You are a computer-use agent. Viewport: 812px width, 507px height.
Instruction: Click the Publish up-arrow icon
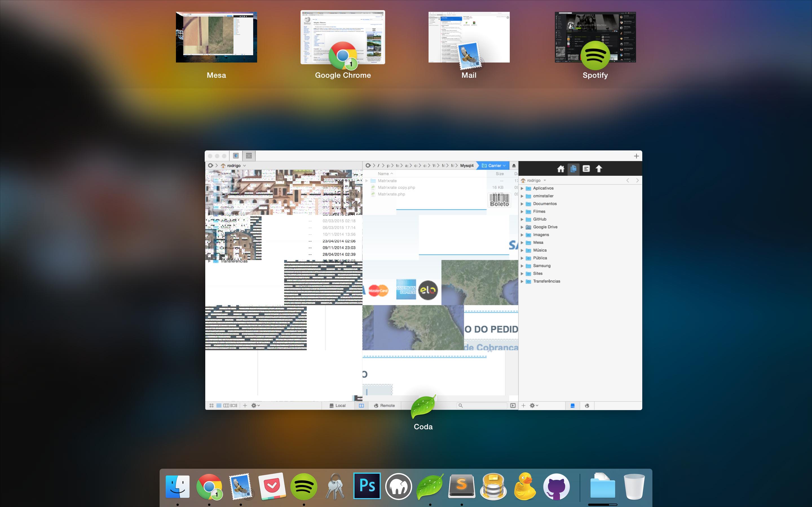click(x=599, y=169)
